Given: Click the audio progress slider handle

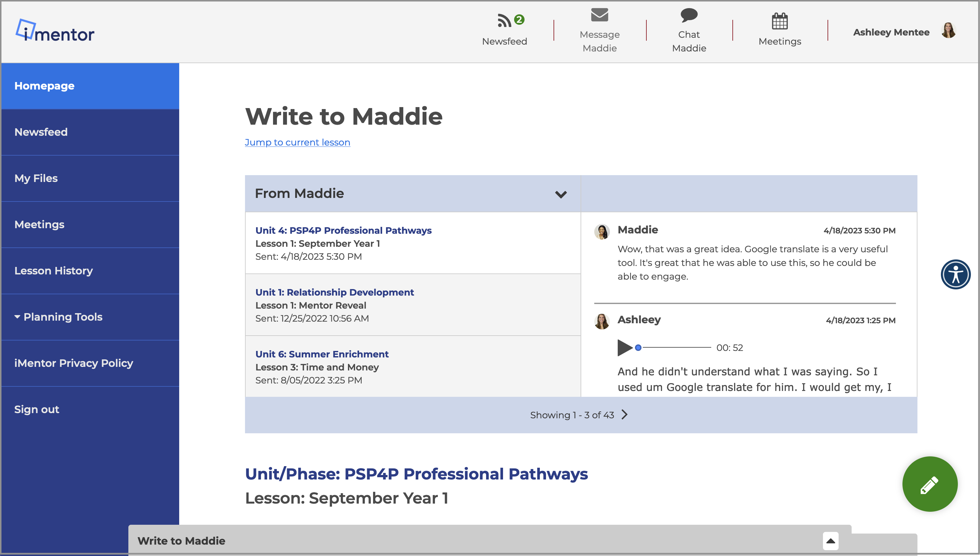Looking at the screenshot, I should [638, 348].
